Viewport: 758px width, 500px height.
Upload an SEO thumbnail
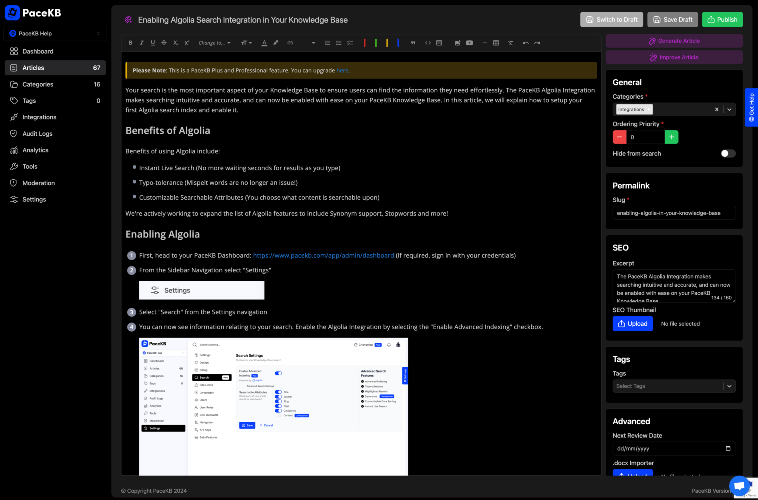(x=633, y=324)
